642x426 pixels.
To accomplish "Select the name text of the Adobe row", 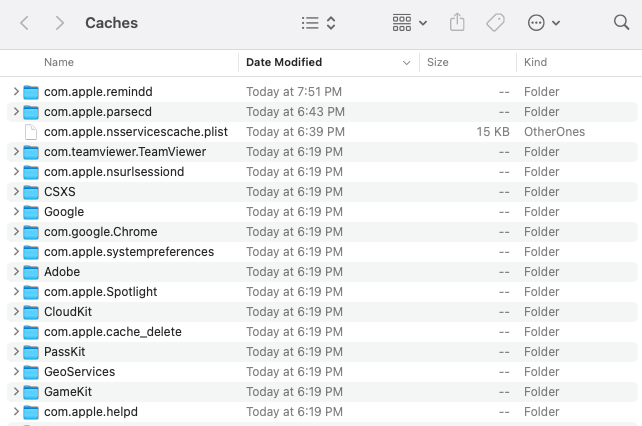I will coord(62,272).
